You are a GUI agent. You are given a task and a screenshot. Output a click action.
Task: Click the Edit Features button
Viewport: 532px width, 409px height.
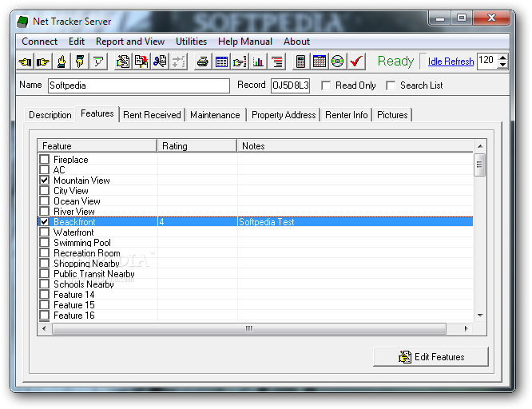pyautogui.click(x=431, y=357)
